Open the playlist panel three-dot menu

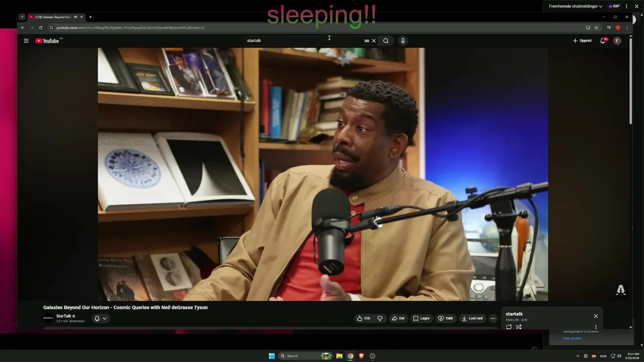[x=596, y=327]
